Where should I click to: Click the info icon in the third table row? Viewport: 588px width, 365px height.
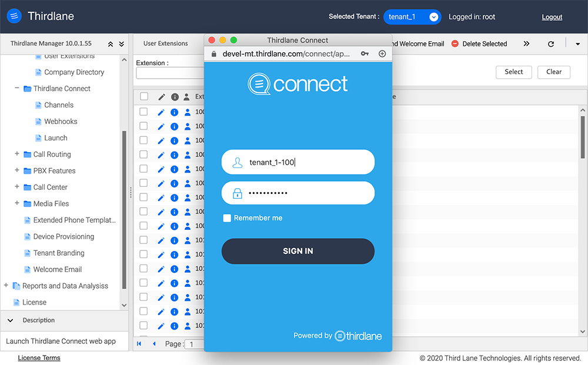pyautogui.click(x=175, y=140)
